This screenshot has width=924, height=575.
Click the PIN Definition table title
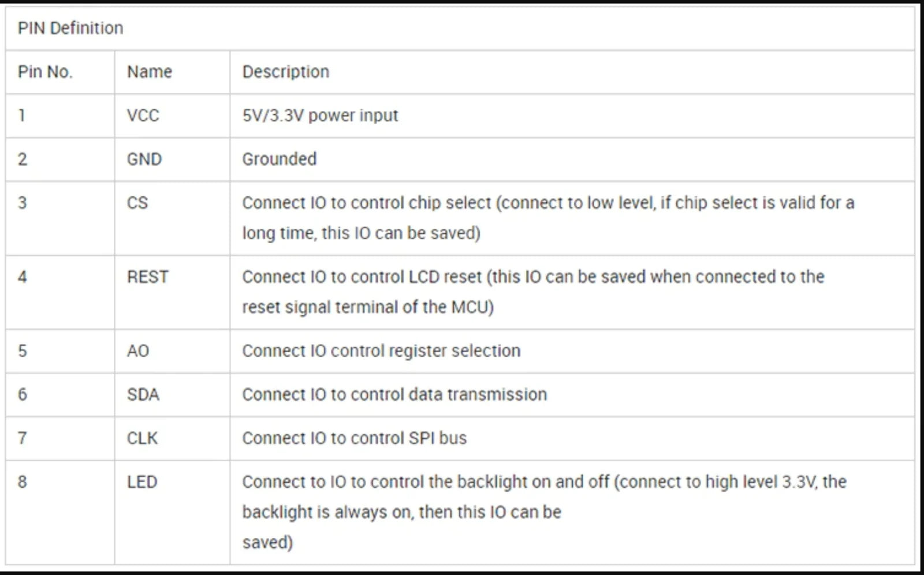[70, 28]
